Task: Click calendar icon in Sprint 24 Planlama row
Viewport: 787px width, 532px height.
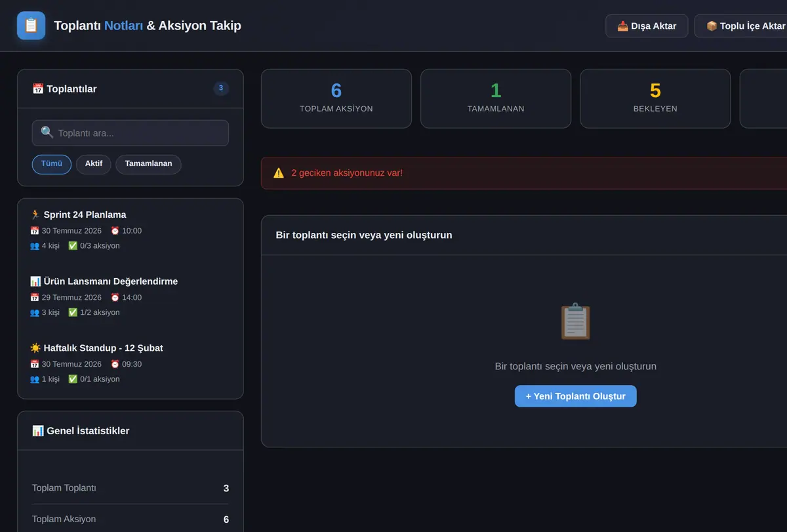Action: pos(34,231)
